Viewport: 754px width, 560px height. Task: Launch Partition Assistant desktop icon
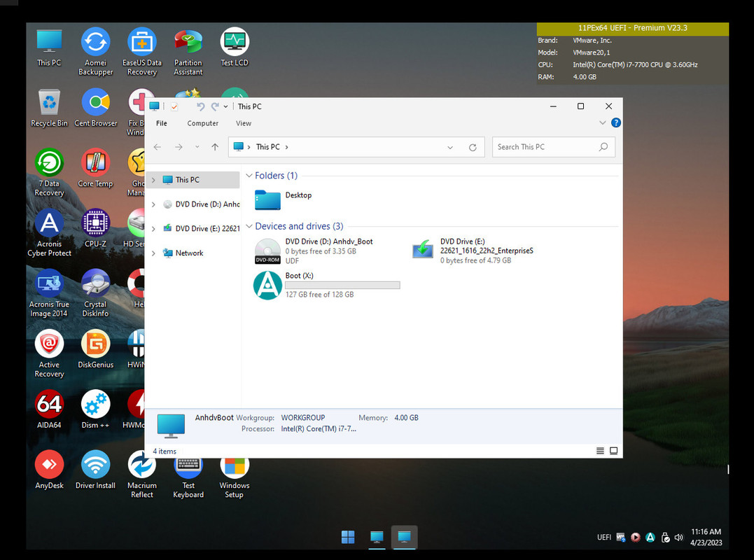click(188, 51)
